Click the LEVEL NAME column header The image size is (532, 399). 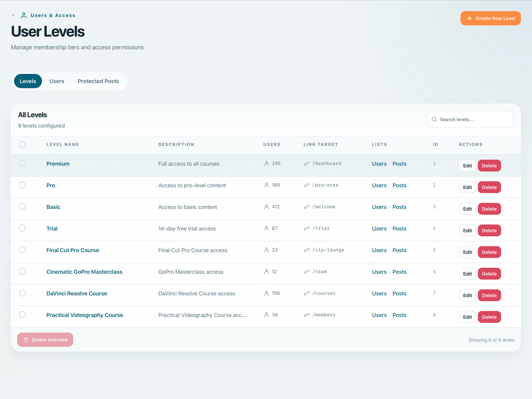tap(63, 144)
